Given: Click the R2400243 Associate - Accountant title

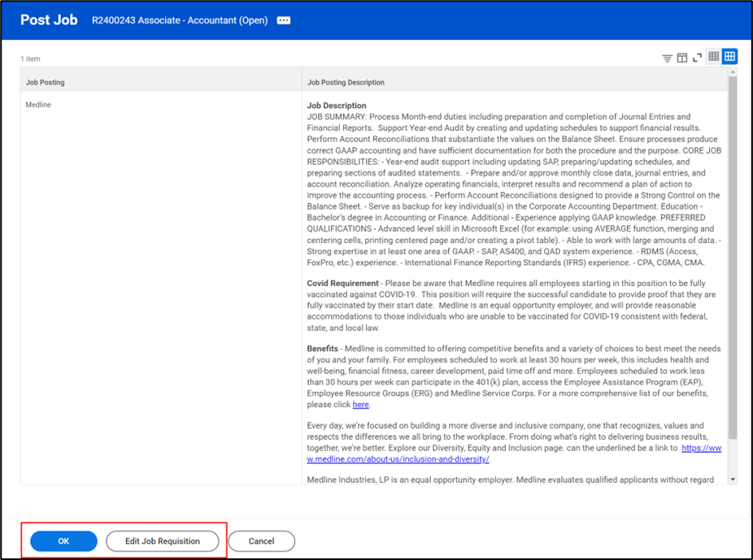Looking at the screenshot, I should 180,20.
